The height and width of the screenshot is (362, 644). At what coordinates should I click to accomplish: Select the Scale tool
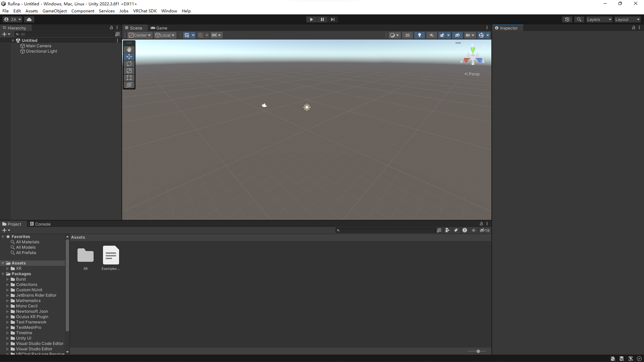tap(129, 71)
